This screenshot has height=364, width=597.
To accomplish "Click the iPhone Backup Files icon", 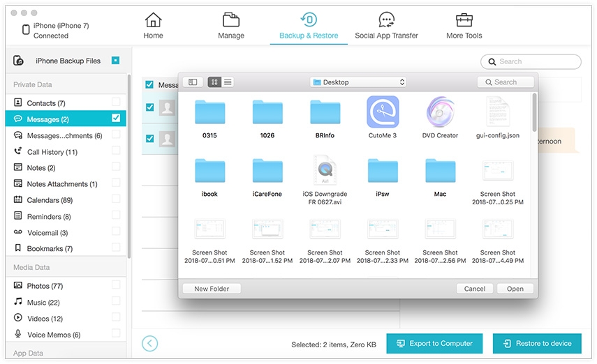I will click(x=18, y=61).
